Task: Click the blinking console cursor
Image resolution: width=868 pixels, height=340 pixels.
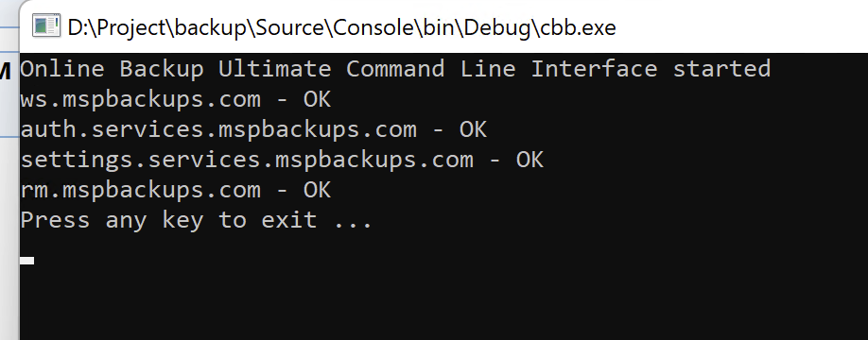Action: coord(27,261)
